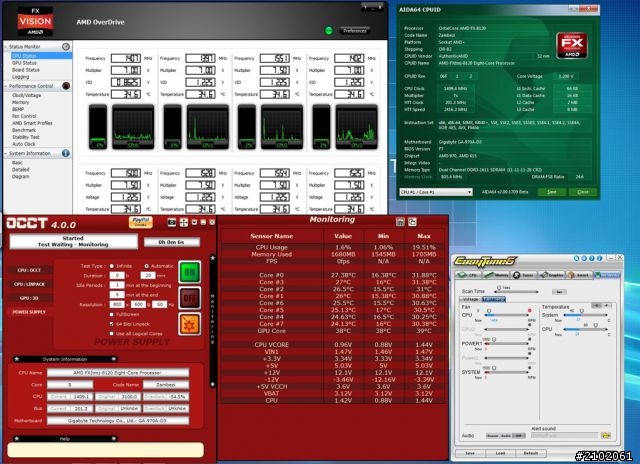Click the AMD FX badge in AIDA64 CPUID

(x=572, y=45)
